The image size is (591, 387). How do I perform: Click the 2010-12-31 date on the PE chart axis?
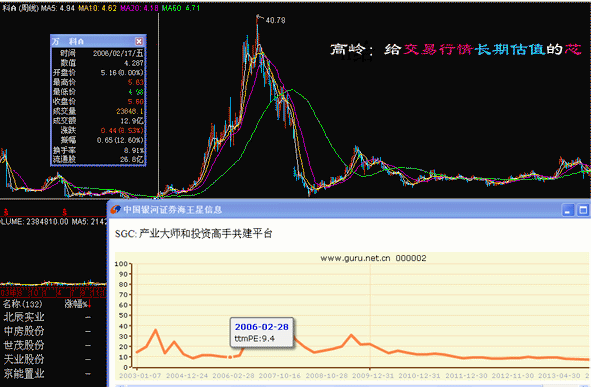(x=420, y=376)
